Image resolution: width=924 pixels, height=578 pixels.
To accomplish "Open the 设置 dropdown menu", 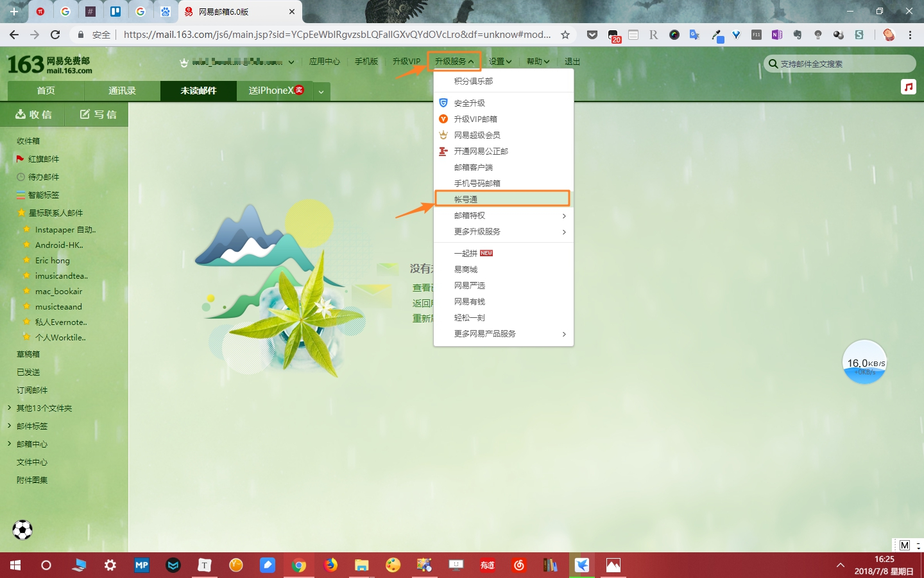I will tap(500, 61).
